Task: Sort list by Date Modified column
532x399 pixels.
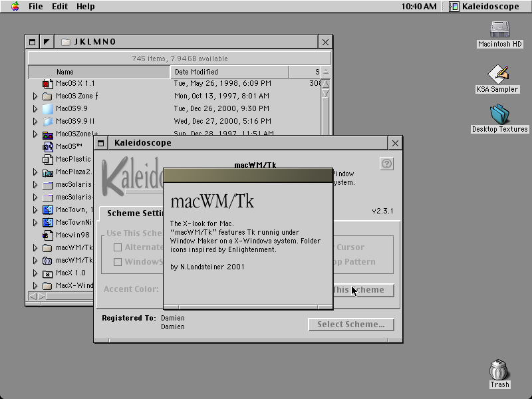Action: point(229,72)
